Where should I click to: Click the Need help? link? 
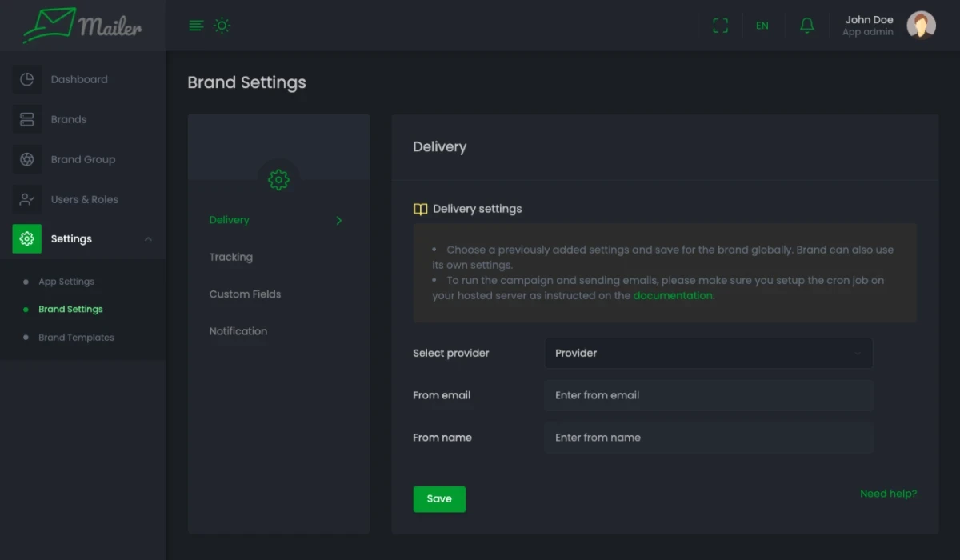pyautogui.click(x=888, y=494)
